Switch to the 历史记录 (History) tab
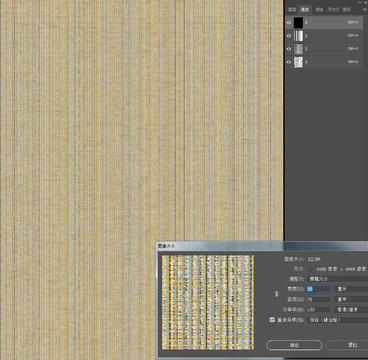 [x=334, y=10]
